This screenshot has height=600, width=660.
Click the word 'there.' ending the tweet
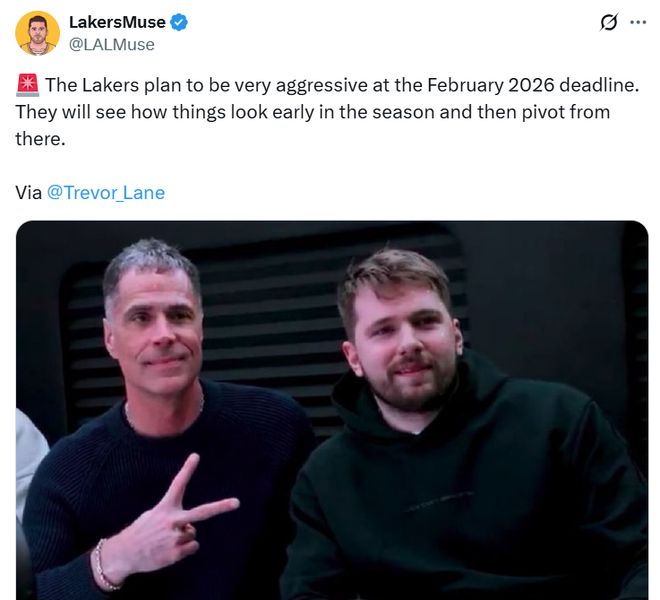point(40,139)
